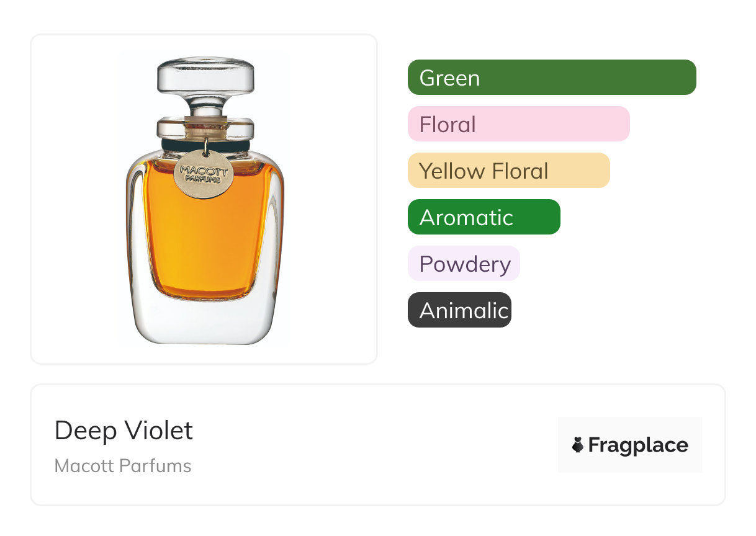
Task: Select the lavender Powdery accord bar
Action: click(464, 264)
